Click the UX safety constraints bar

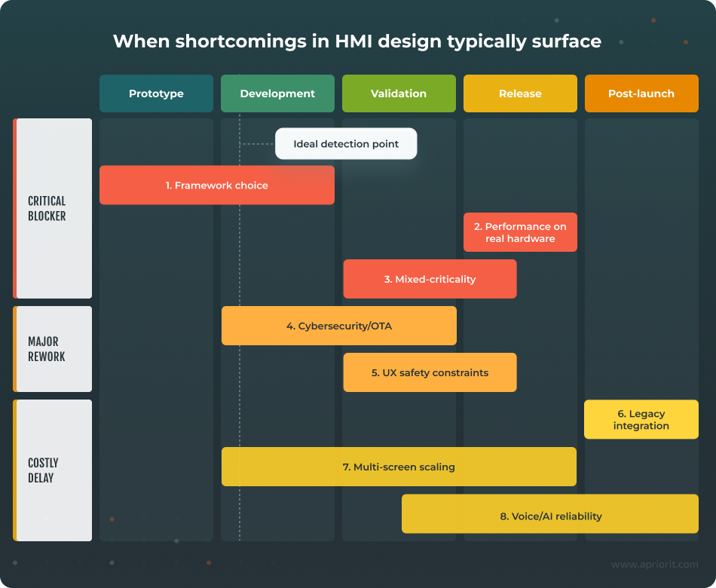[430, 372]
